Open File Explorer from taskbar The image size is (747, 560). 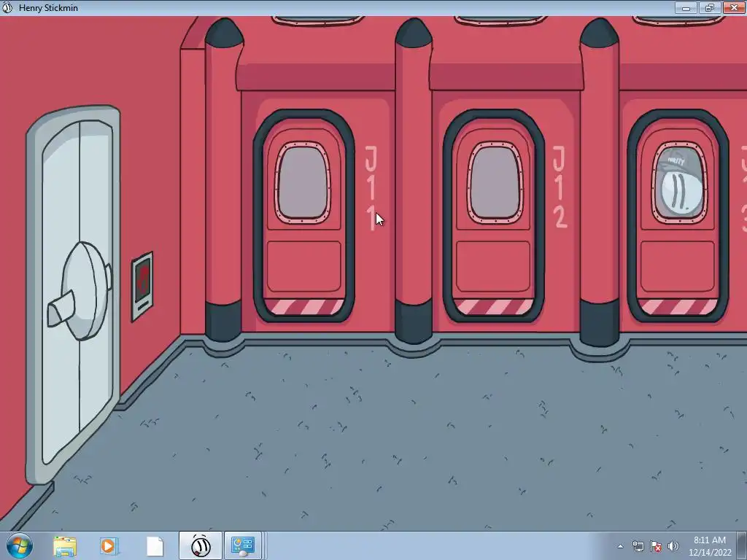[65, 546]
